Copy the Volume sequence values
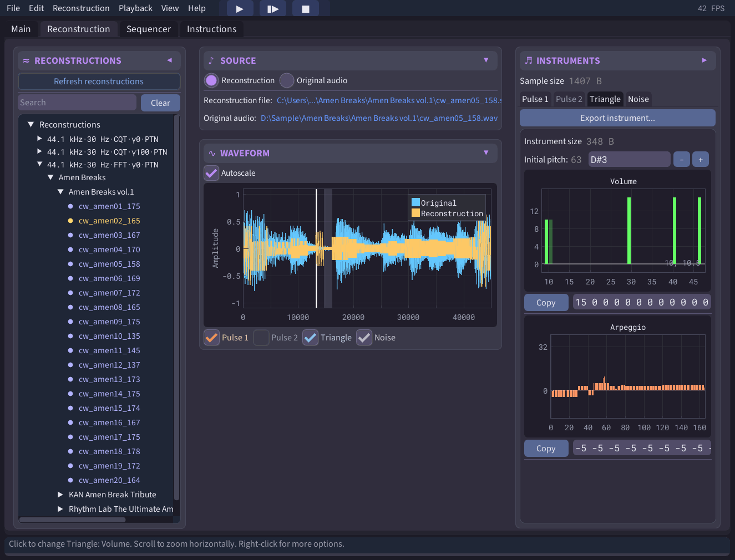The image size is (735, 560). [x=546, y=303]
